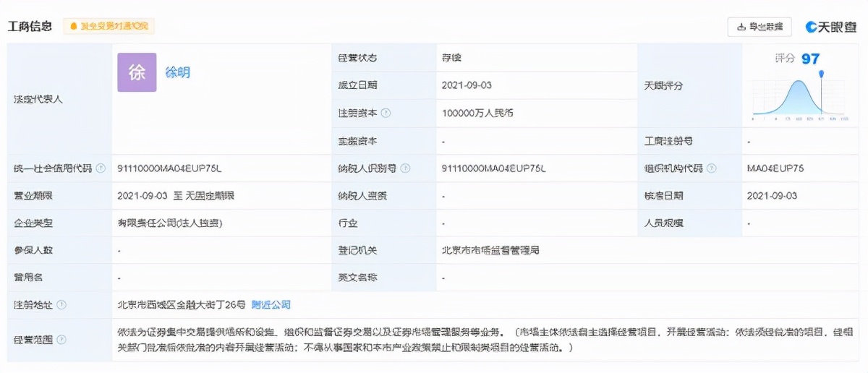Click the 人员规模 label
The height and width of the screenshot is (373, 868).
663,223
